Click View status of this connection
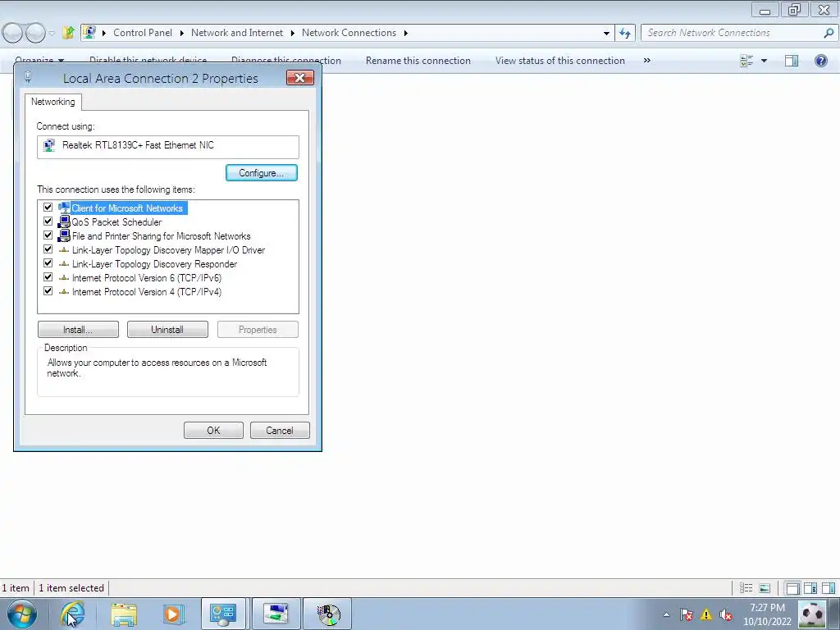840x630 pixels. click(x=559, y=61)
